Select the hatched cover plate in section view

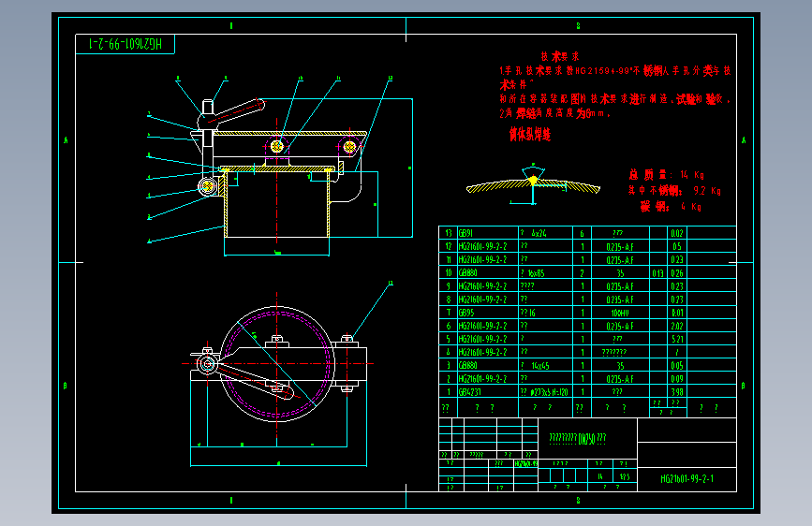tap(277, 168)
